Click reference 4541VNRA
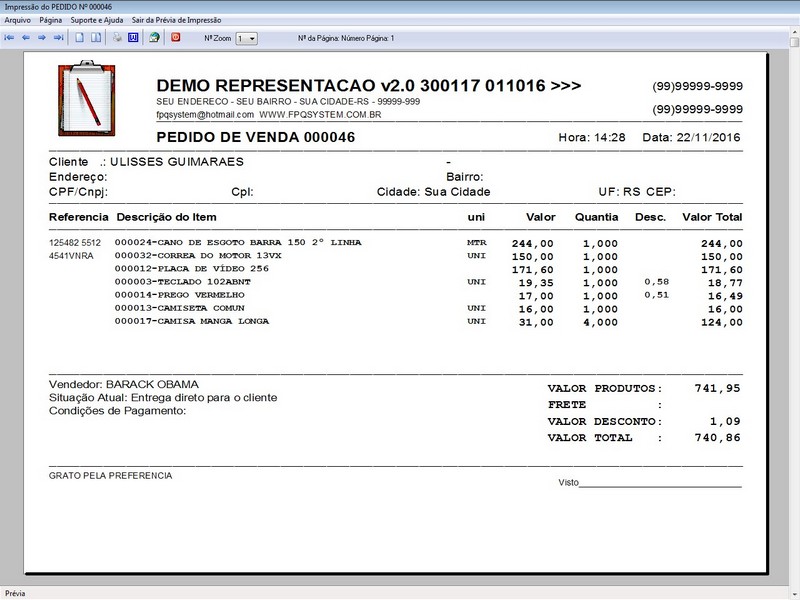 [x=71, y=256]
